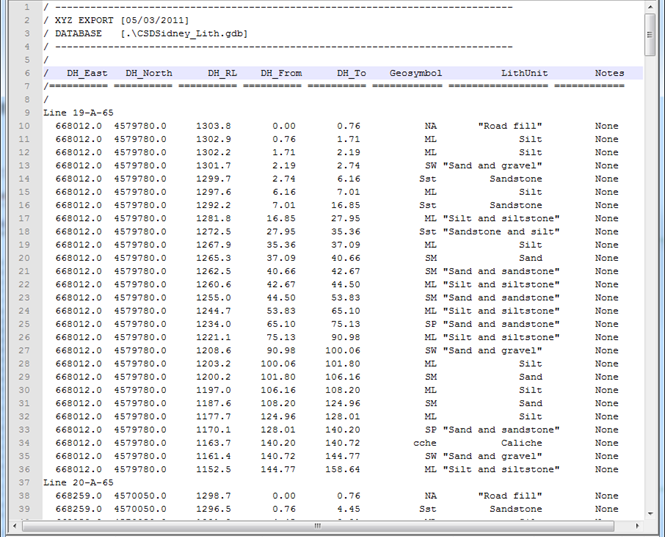Click the DH_East value 668259.0 on line 38
665x537 pixels.
tap(78, 496)
